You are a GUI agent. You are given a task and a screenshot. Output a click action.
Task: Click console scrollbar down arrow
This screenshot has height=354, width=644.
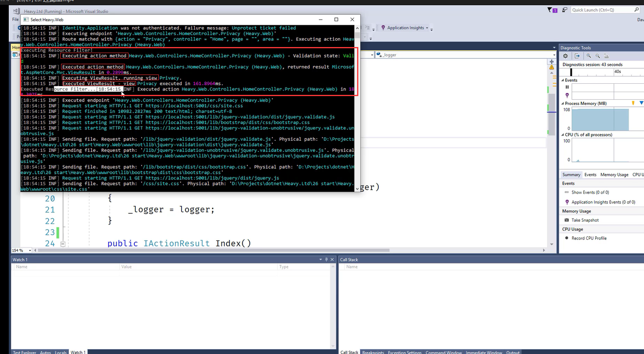[x=357, y=189]
